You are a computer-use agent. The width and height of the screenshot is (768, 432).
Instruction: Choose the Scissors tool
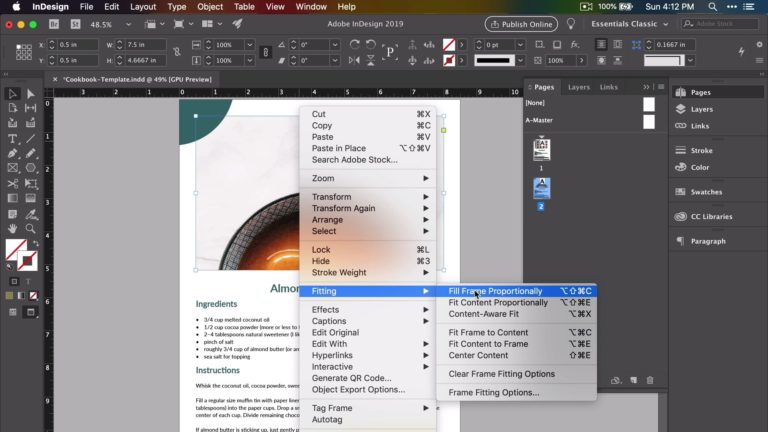pos(12,184)
